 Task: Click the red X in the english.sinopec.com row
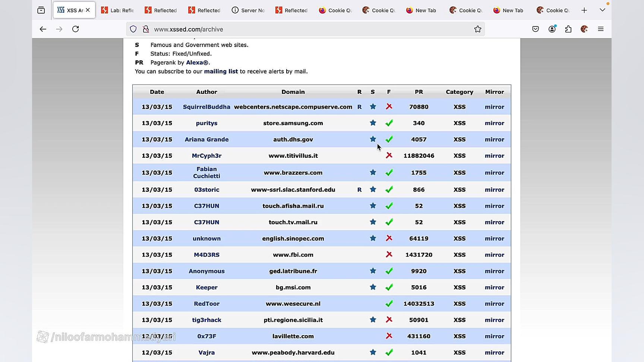coord(389,238)
